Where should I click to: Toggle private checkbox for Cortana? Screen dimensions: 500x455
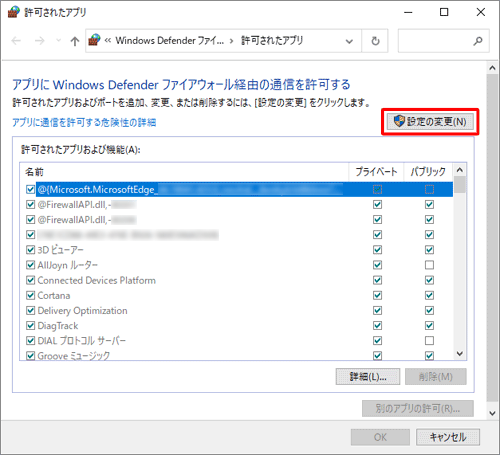pyautogui.click(x=377, y=295)
